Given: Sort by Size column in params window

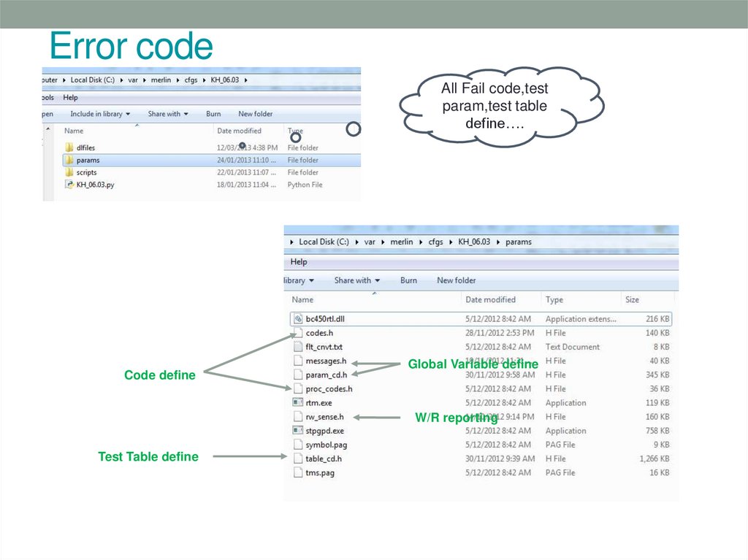Looking at the screenshot, I should click(x=632, y=299).
